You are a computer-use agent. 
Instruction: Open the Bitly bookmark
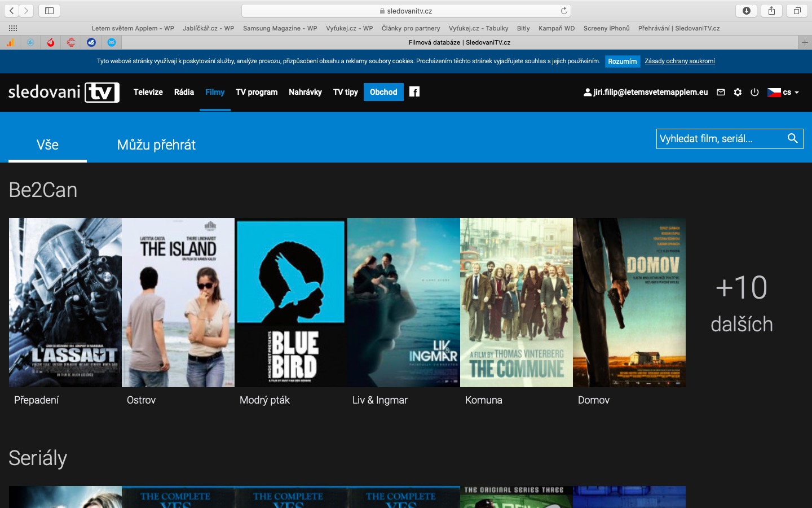point(523,28)
